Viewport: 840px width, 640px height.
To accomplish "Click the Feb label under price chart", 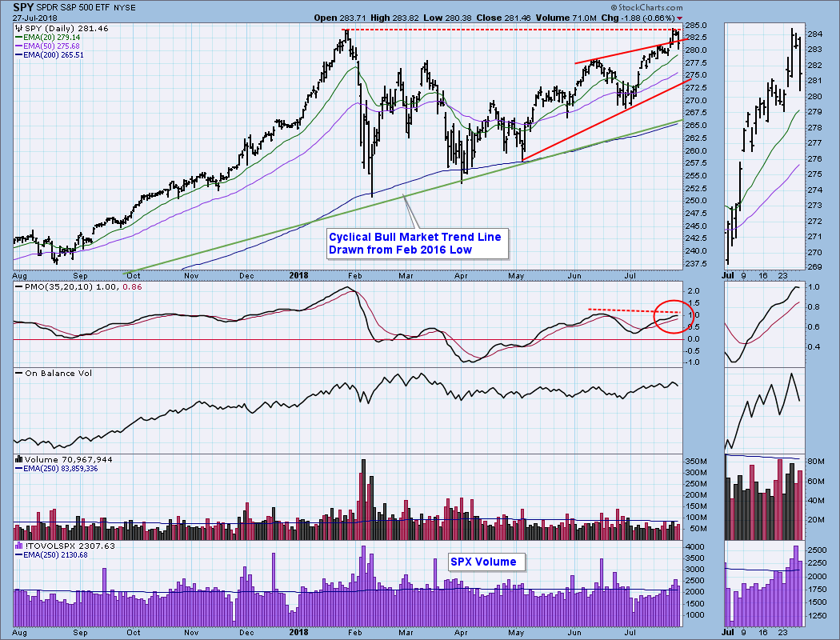I will (354, 276).
